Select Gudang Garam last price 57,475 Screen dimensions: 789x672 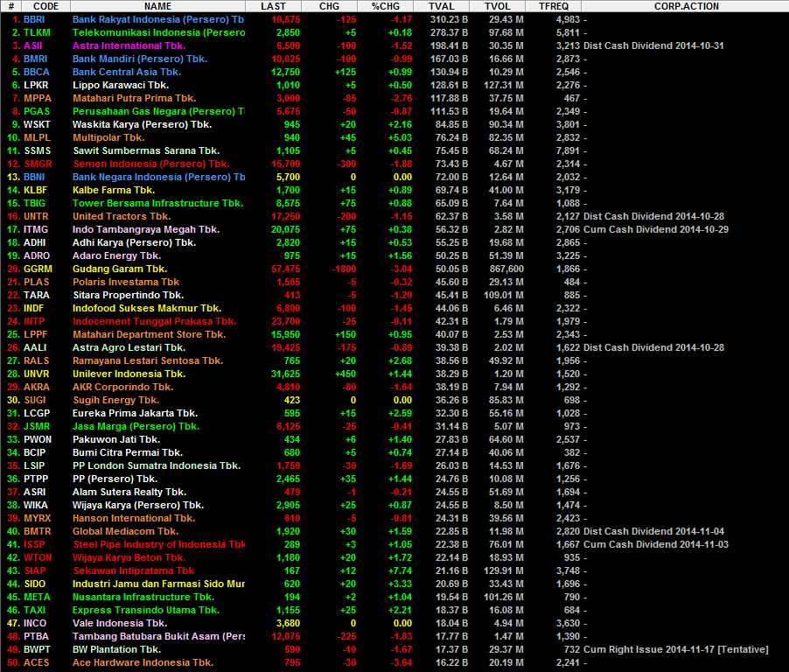point(285,269)
